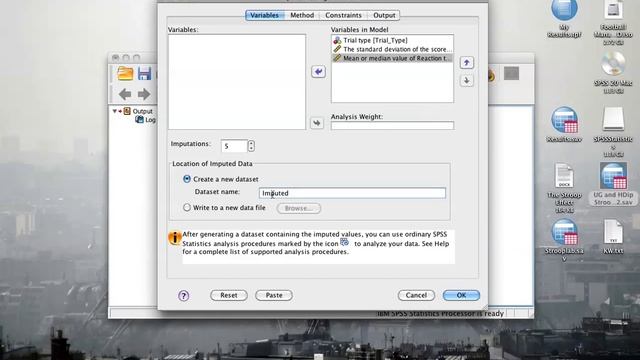Move selected model variable down
Viewport: 640px width, 360px height.
[x=467, y=80]
